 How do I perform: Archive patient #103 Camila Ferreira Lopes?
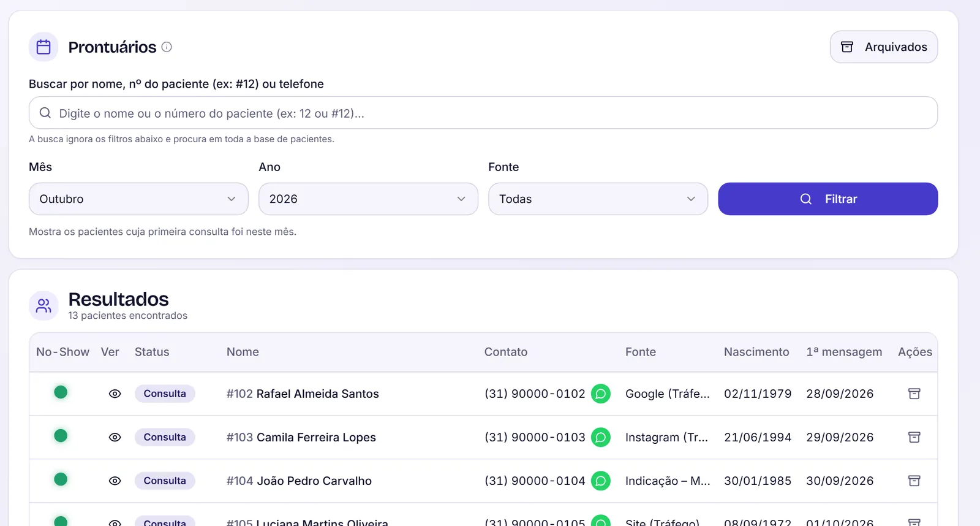914,437
